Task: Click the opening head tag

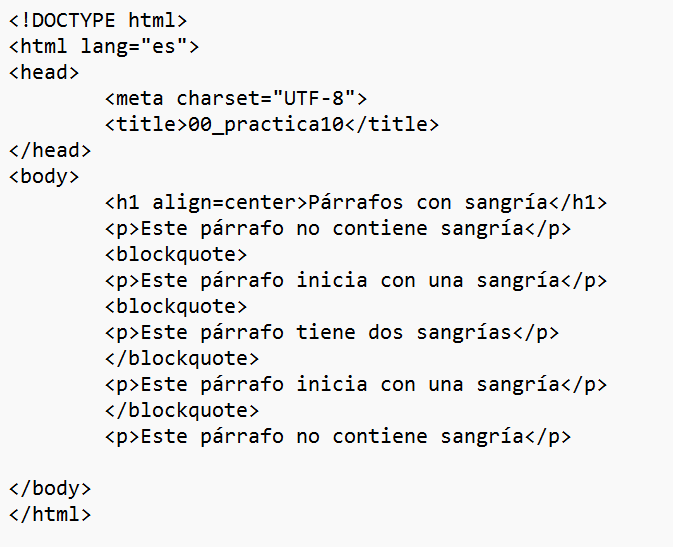Action: click(x=44, y=73)
